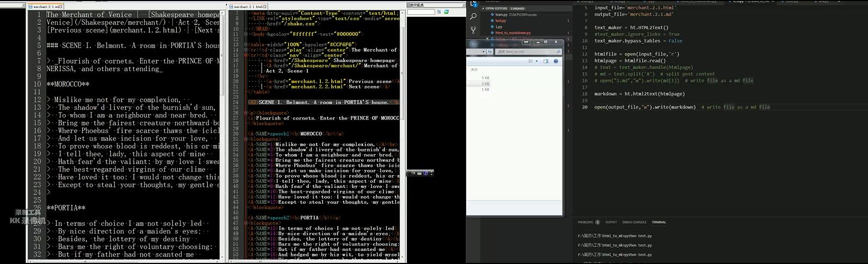Select the TERMINAL panel tab
This screenshot has height=264, width=868.
[659, 222]
